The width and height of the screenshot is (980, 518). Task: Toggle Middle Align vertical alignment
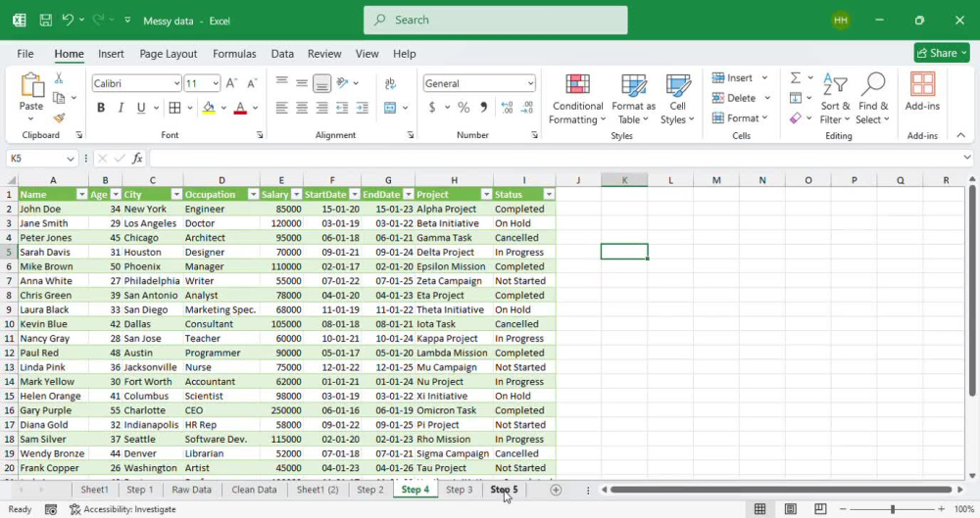(x=302, y=82)
